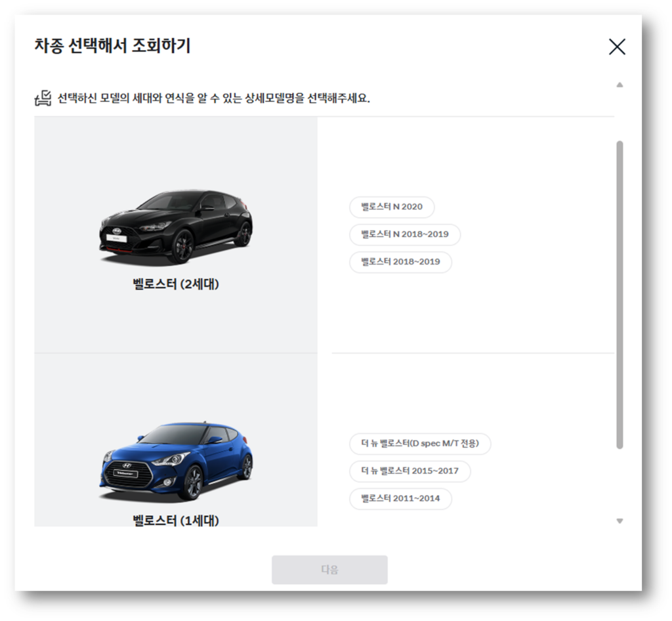Pick the 더 뉴 벨로스터 2015~2017 option

(x=409, y=472)
